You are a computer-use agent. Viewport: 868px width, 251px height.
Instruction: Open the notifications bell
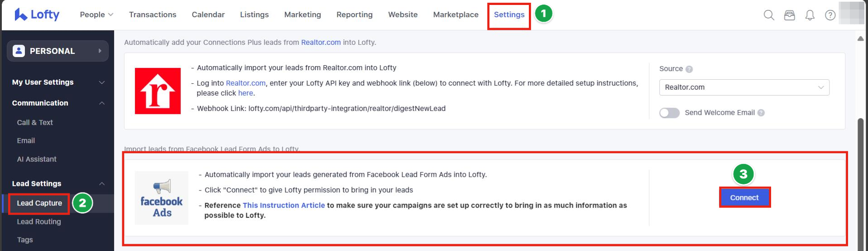810,15
